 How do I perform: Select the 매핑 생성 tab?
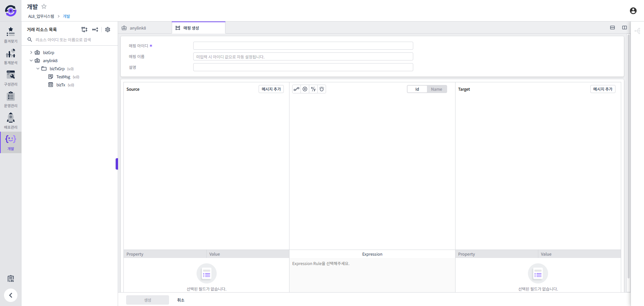pos(199,28)
